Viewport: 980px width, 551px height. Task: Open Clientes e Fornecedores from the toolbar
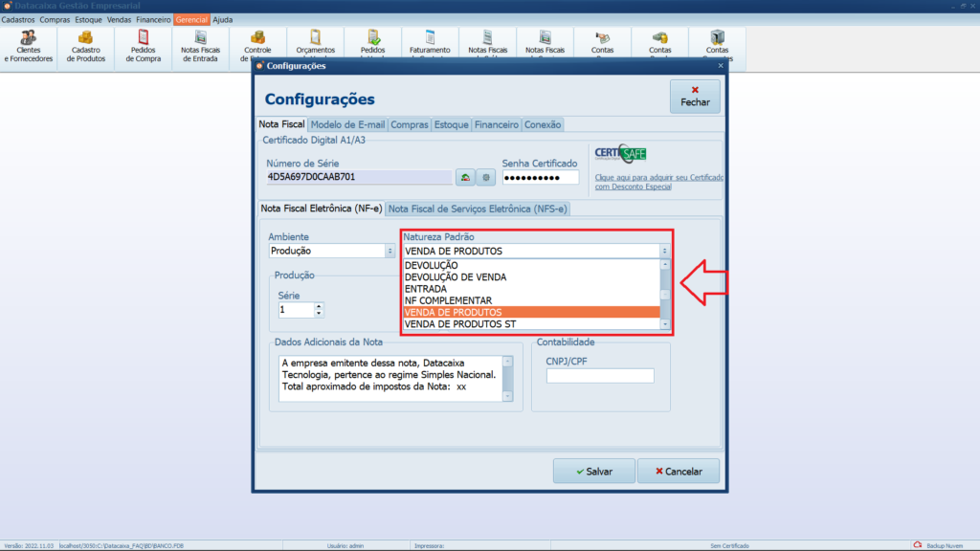[x=29, y=45]
